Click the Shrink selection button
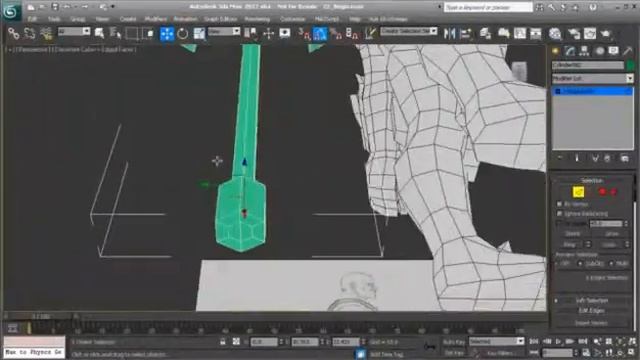The height and width of the screenshot is (360, 640). 572,234
